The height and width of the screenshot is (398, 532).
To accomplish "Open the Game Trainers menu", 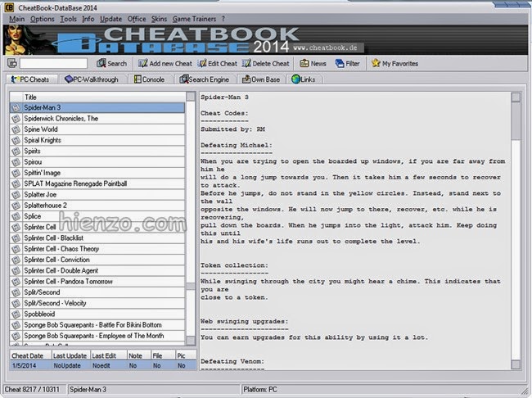I will point(194,19).
